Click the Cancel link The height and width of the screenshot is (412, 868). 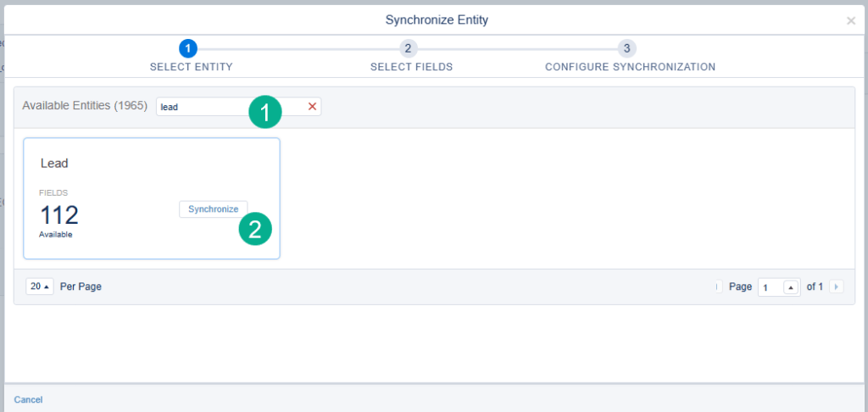[x=28, y=399]
